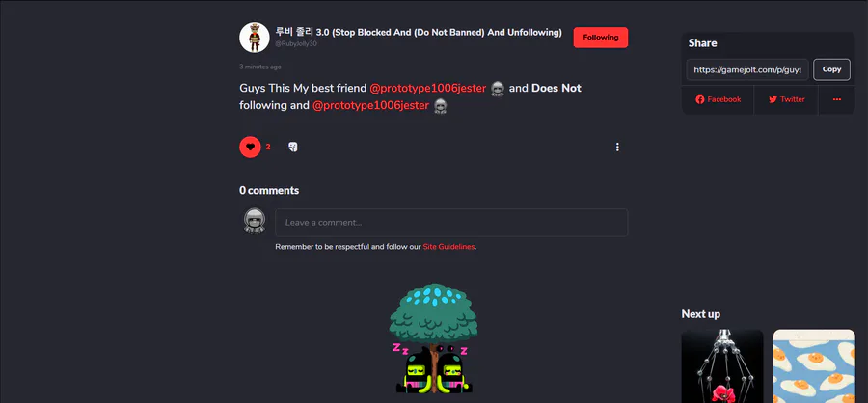Copy the share link

click(831, 69)
